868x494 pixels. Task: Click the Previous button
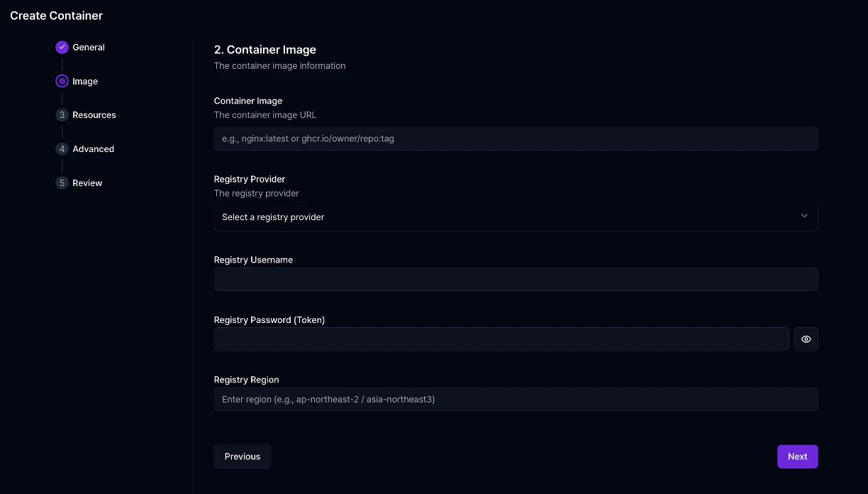(242, 456)
